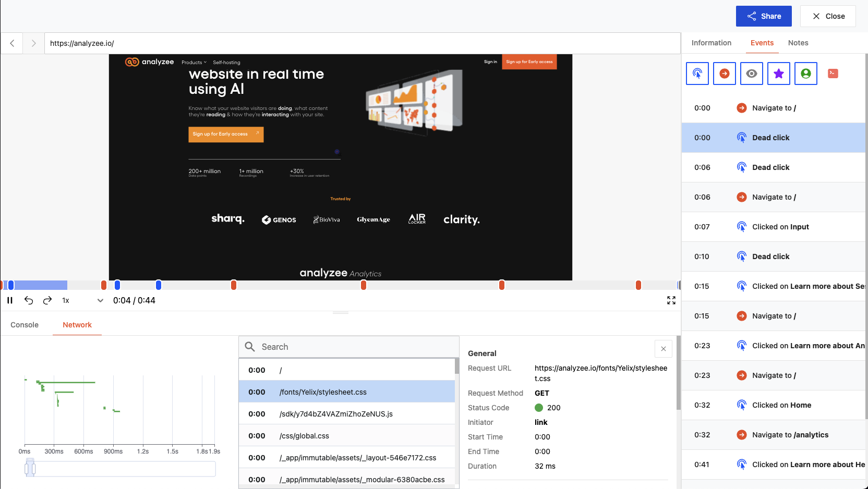Jump to 0:32 Clicked on Home event
Image resolution: width=868 pixels, height=489 pixels.
pos(774,405)
